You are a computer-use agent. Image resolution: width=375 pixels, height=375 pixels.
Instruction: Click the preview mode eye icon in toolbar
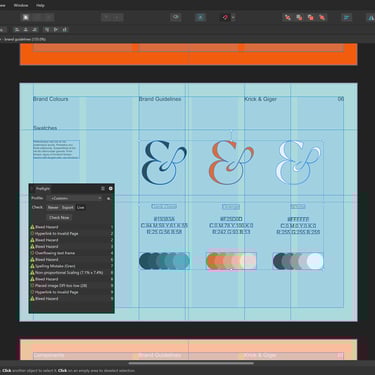pos(176,17)
